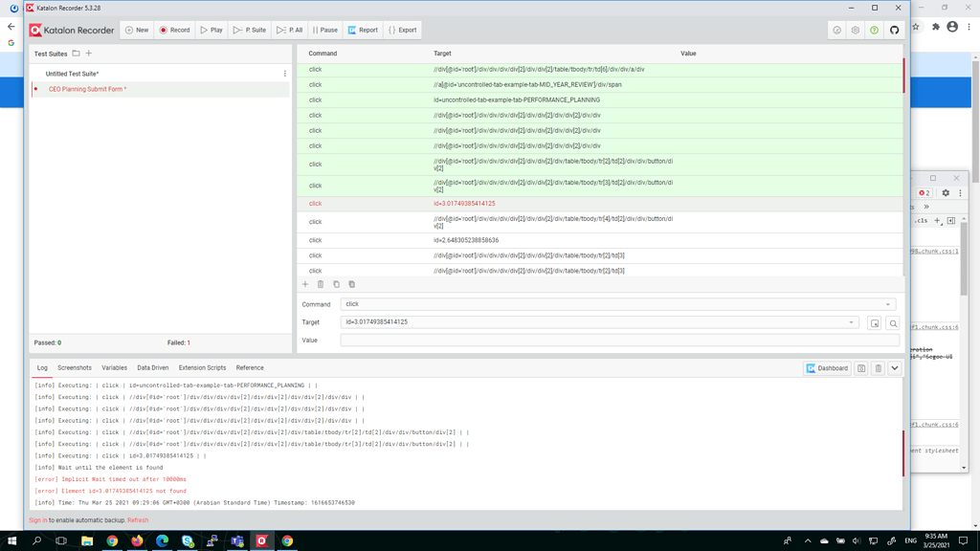Start recording with the Record button
The image size is (980, 551).
pos(174,30)
